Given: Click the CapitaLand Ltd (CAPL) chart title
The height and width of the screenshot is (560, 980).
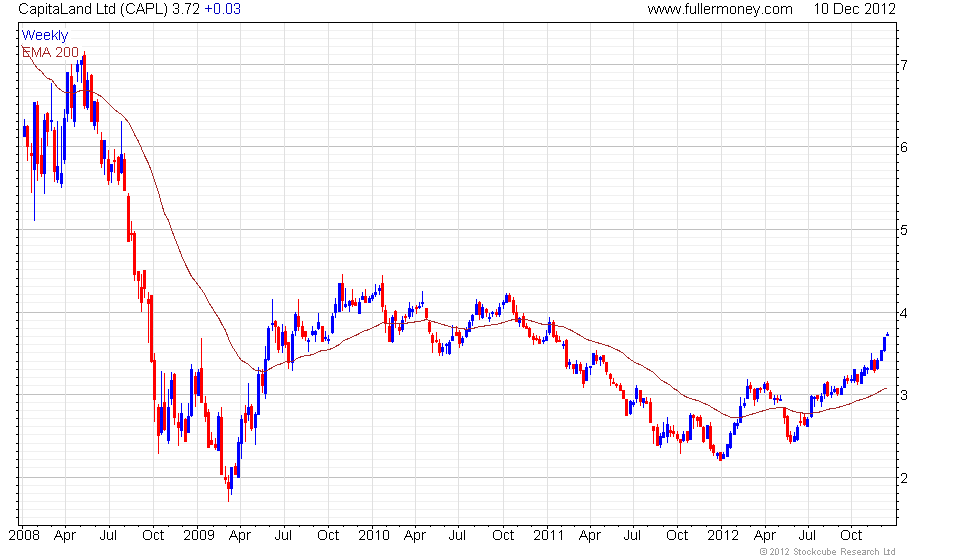Looking at the screenshot, I should [92, 9].
